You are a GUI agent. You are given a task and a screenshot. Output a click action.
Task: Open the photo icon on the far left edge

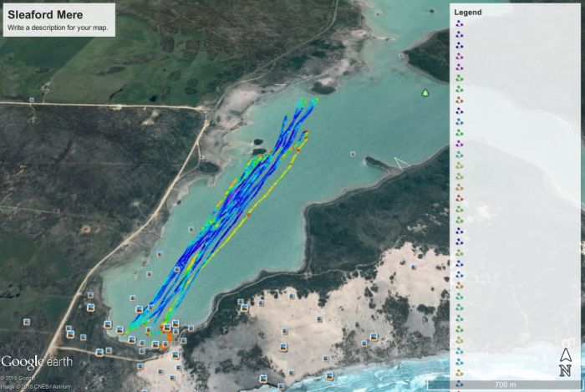click(x=26, y=321)
